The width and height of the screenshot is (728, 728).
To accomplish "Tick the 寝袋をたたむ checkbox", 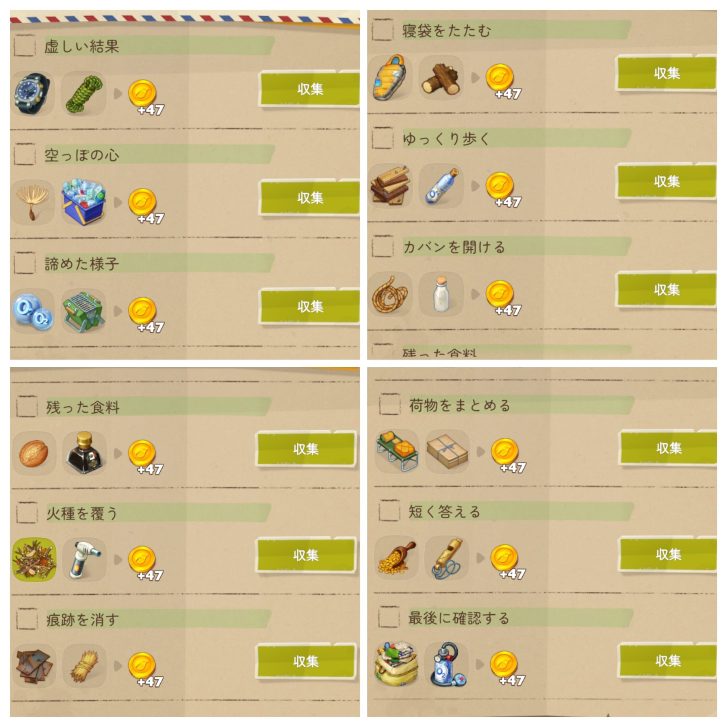I will tap(383, 30).
